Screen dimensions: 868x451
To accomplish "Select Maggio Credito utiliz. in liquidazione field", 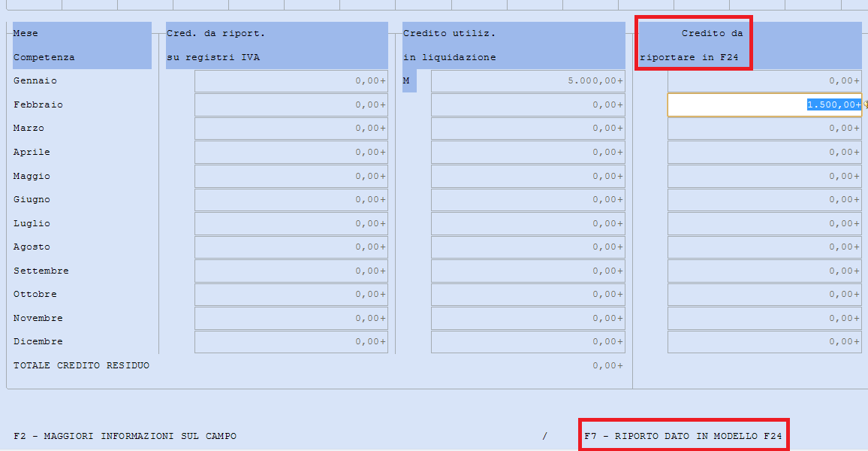I will tap(528, 176).
